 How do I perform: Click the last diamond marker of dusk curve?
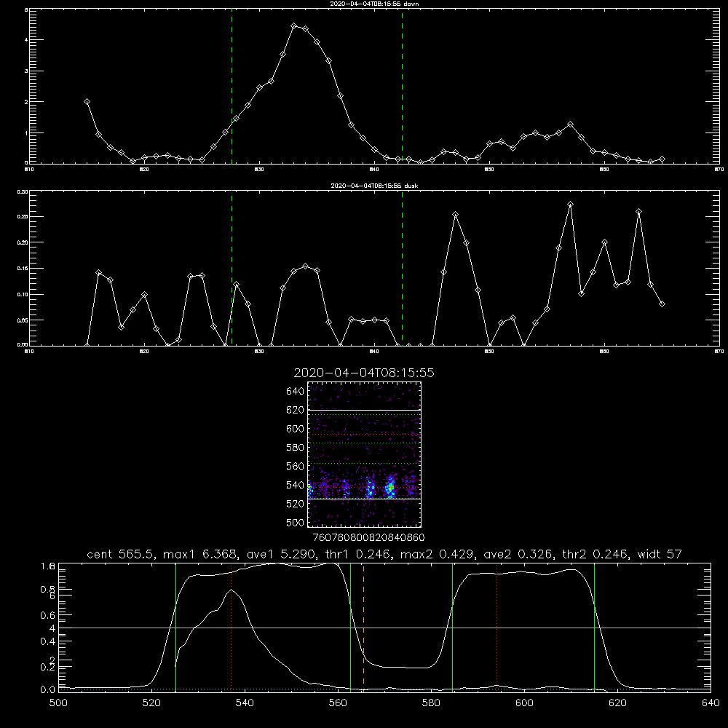[x=662, y=304]
